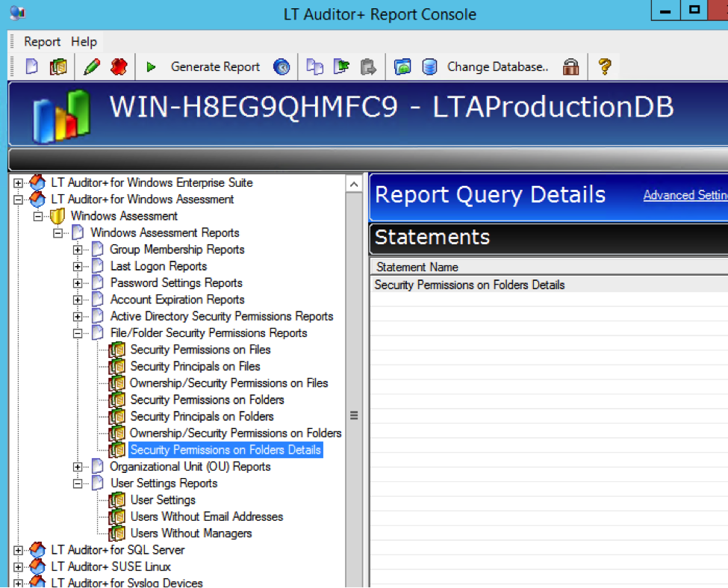The image size is (728, 588).
Task: Click the icon beside Ownership/Security Permissions on Files
Action: point(117,383)
